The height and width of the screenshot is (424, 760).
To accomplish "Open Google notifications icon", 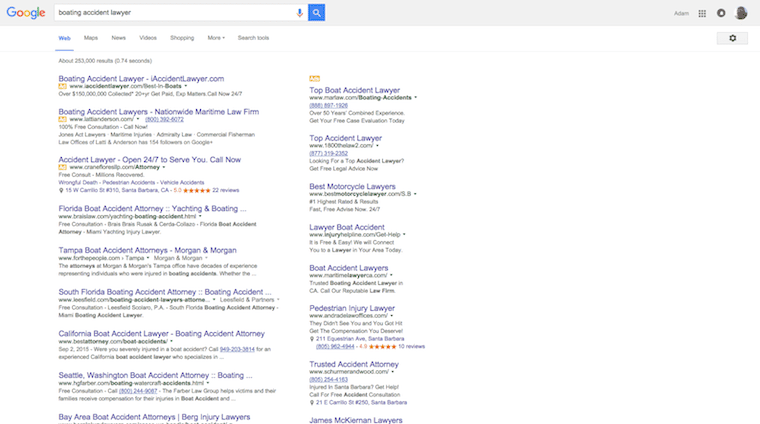I will pos(721,13).
